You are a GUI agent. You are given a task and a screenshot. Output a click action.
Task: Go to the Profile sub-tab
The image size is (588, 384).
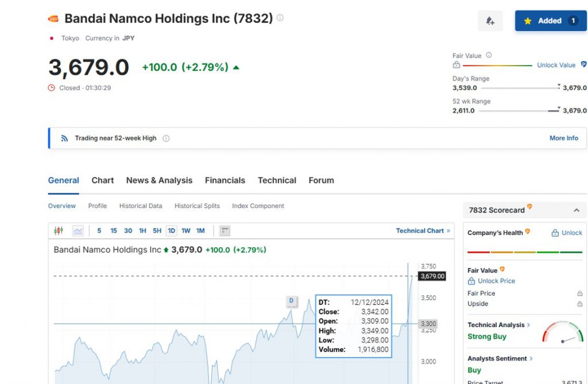98,206
